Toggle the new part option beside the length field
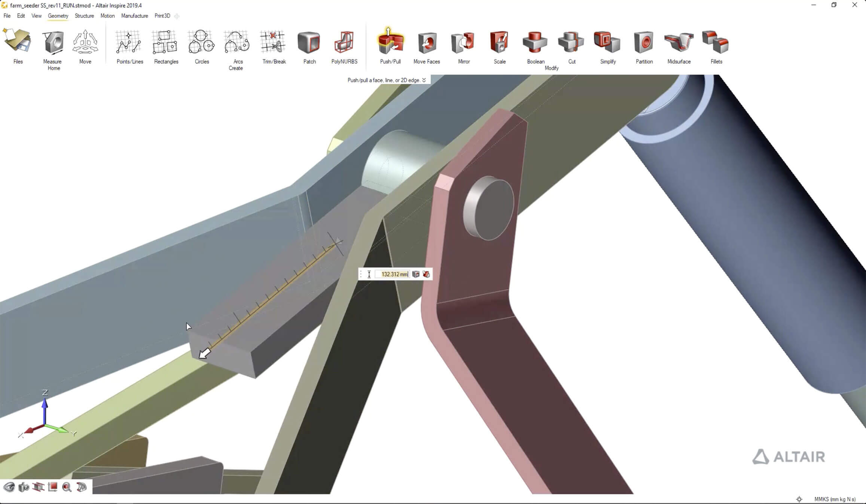Viewport: 866px width, 504px height. (x=415, y=274)
